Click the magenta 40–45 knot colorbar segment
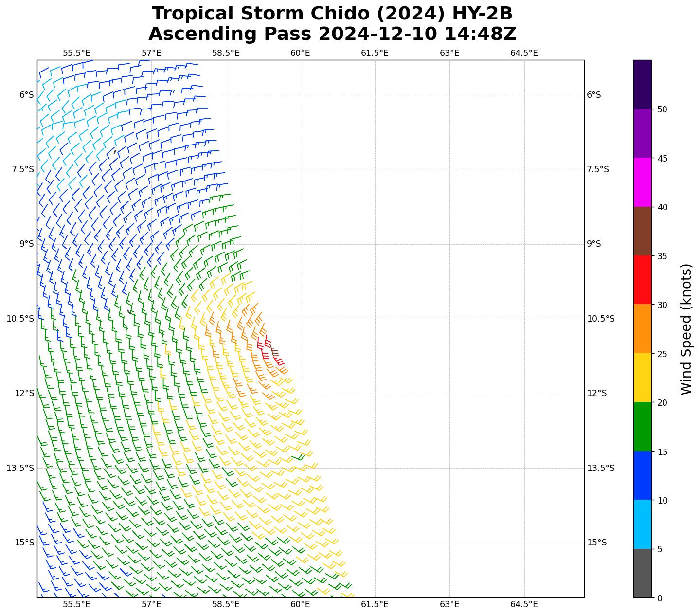 click(642, 182)
